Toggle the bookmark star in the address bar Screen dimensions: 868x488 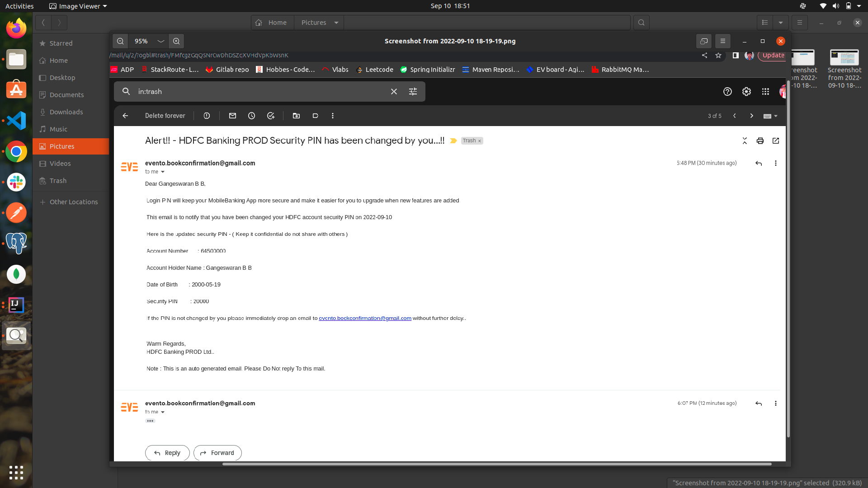point(719,55)
